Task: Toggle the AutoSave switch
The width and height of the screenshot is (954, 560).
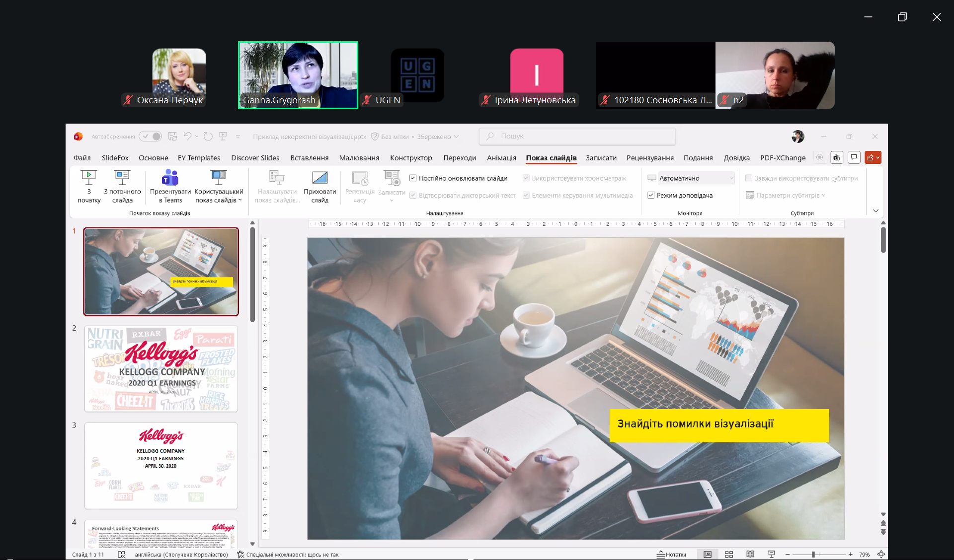Action: pyautogui.click(x=151, y=136)
